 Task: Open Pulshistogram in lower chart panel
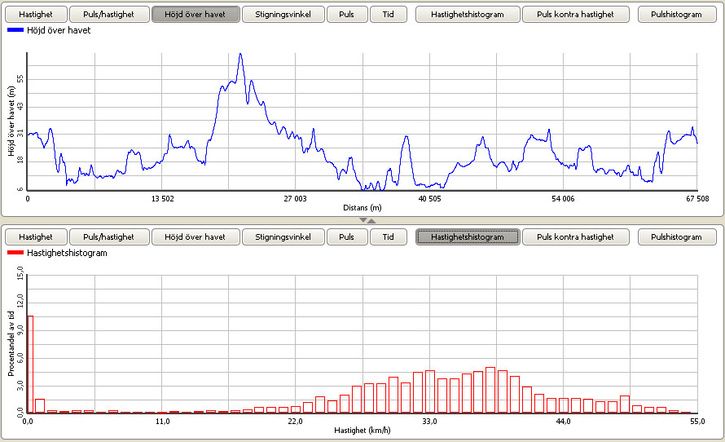pyautogui.click(x=677, y=237)
